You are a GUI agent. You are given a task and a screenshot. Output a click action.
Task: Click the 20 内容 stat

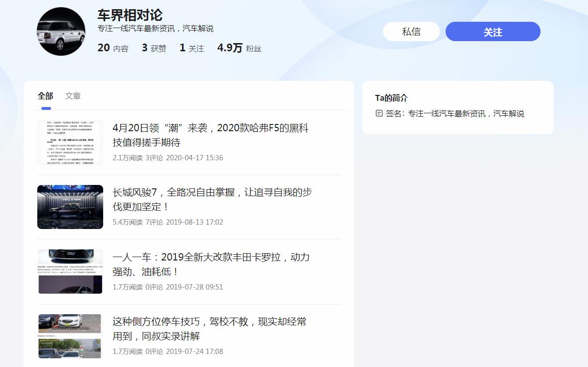point(113,48)
